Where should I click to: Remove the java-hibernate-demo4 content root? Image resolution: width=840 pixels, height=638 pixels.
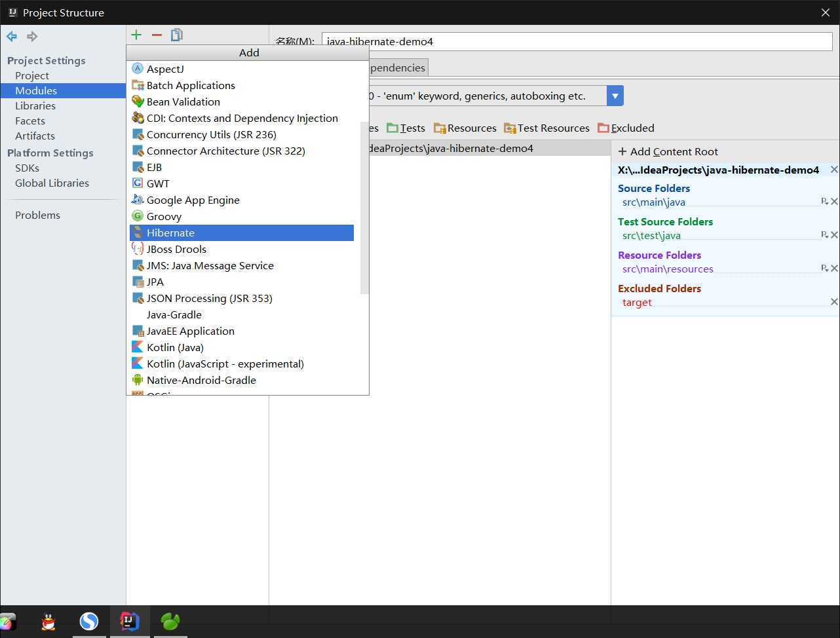click(834, 170)
